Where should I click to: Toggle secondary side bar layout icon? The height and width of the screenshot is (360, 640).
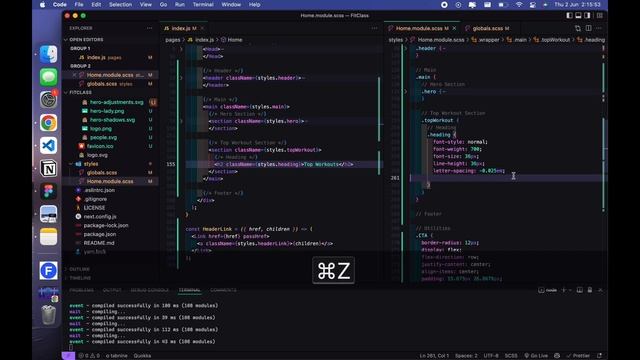(587, 16)
